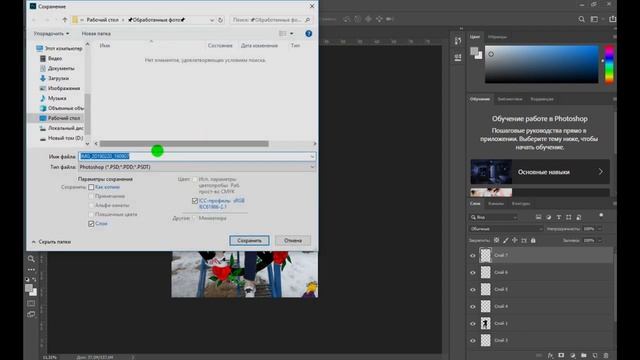Collapse folders with 'Скрыть папки'

click(51, 242)
